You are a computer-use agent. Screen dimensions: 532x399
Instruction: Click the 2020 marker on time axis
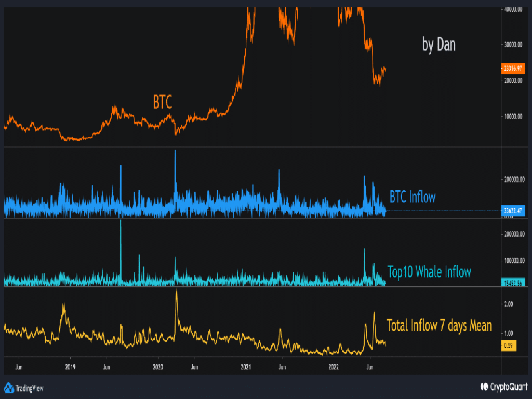coord(158,366)
